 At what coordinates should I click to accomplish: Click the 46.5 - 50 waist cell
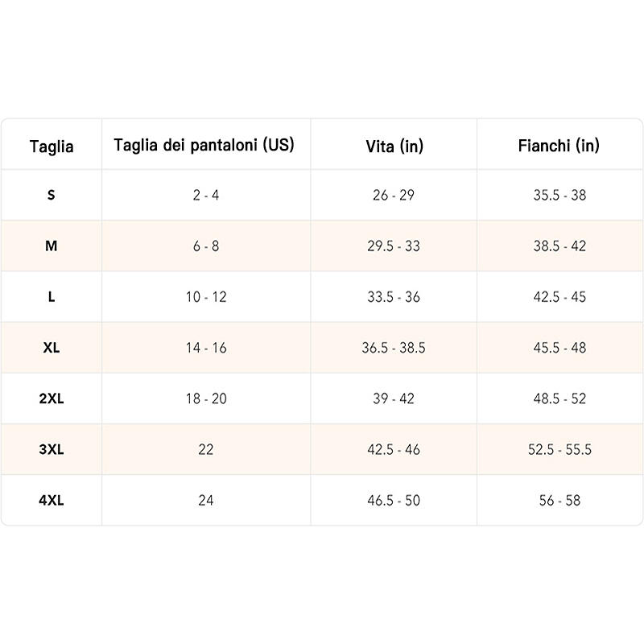click(x=394, y=500)
